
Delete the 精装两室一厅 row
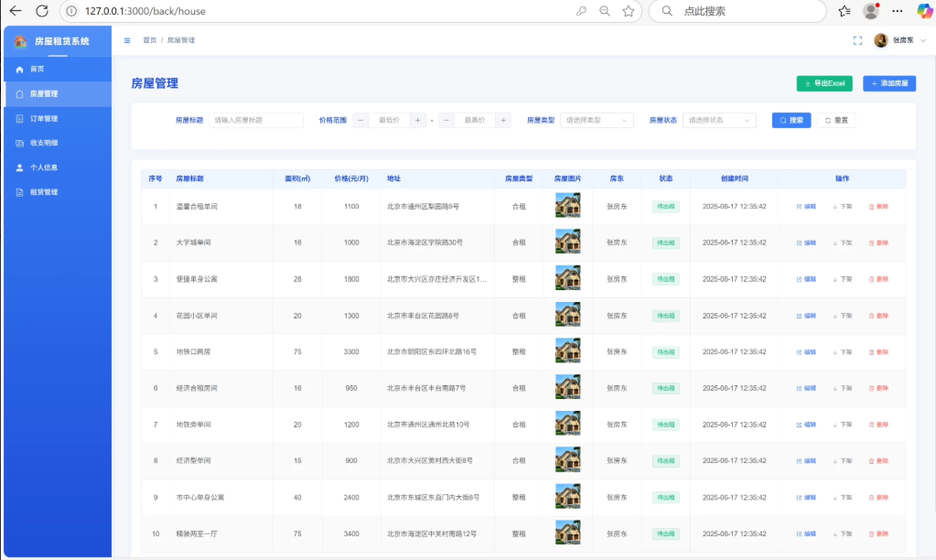pyautogui.click(x=878, y=533)
